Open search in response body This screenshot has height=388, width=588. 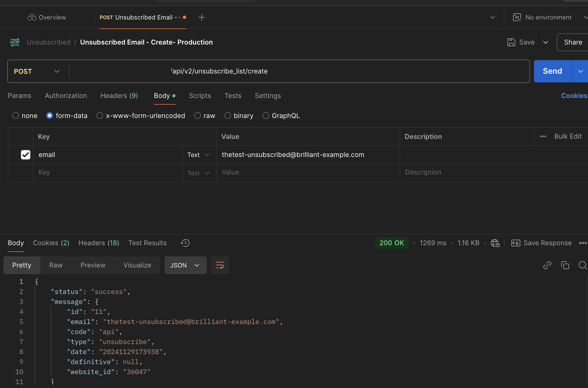pos(582,265)
